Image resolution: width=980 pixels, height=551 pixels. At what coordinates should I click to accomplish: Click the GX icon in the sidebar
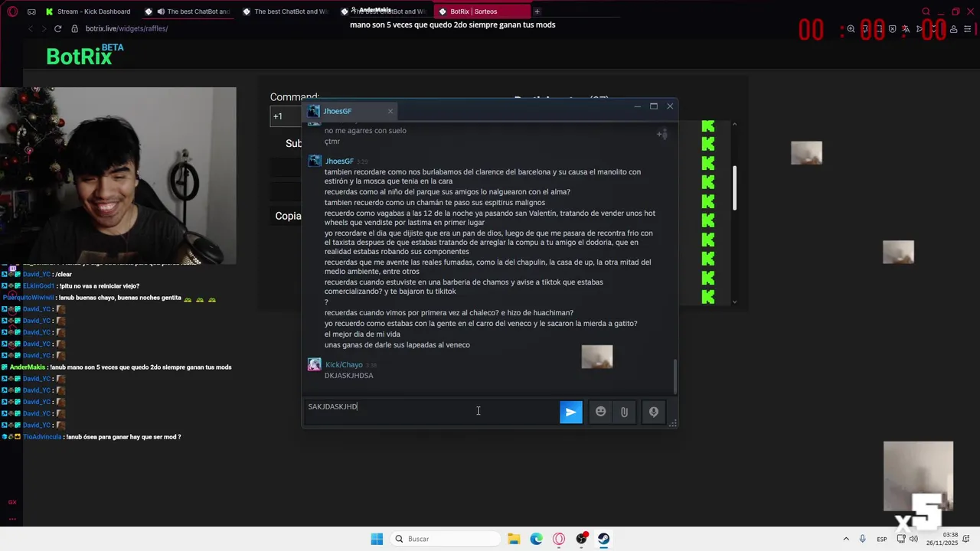coord(11,502)
